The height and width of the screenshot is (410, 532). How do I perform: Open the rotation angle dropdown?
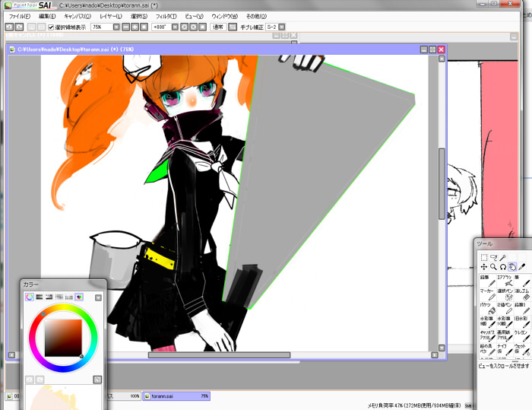click(x=175, y=27)
